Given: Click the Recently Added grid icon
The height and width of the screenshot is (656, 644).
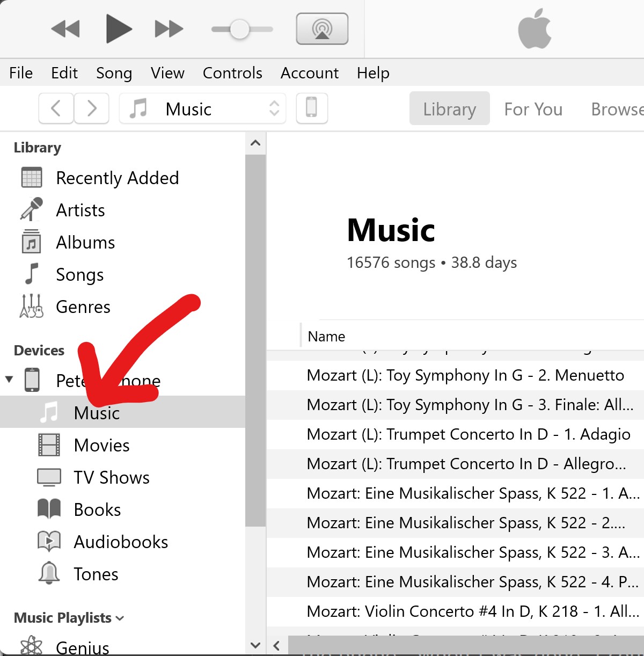Looking at the screenshot, I should click(32, 178).
